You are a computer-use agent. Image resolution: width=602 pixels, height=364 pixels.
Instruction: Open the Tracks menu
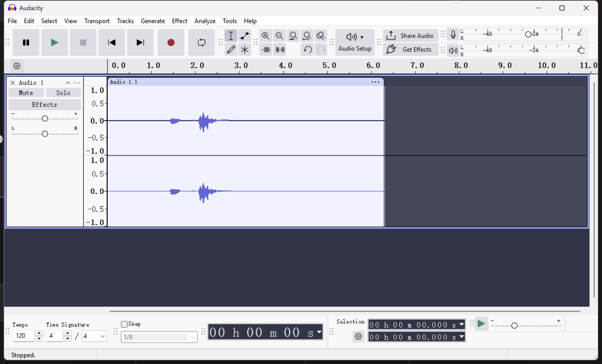coord(125,21)
